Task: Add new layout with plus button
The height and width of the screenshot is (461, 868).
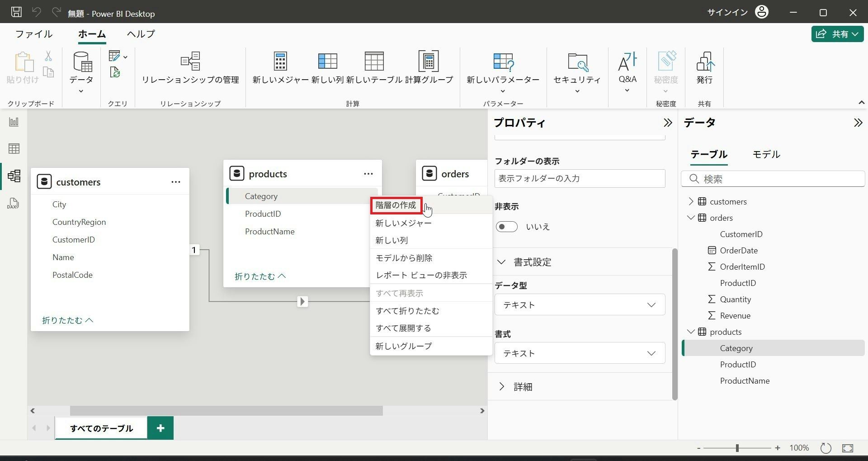Action: [x=160, y=428]
